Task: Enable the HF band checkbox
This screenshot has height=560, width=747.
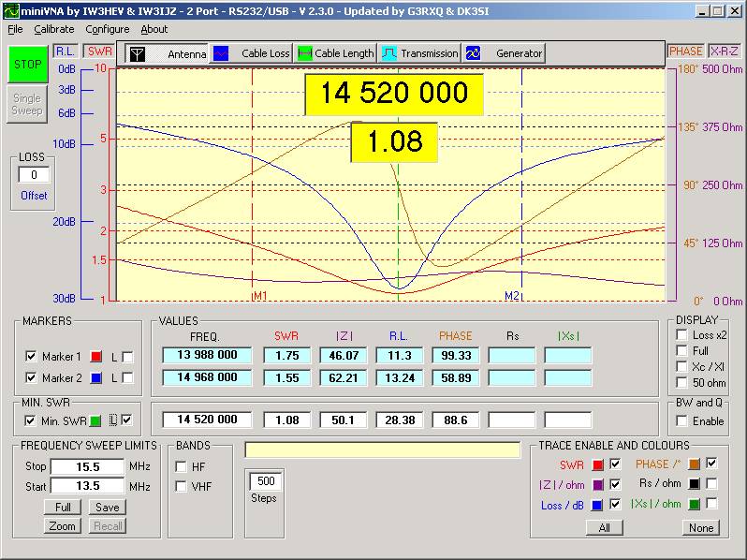Action: (x=181, y=466)
